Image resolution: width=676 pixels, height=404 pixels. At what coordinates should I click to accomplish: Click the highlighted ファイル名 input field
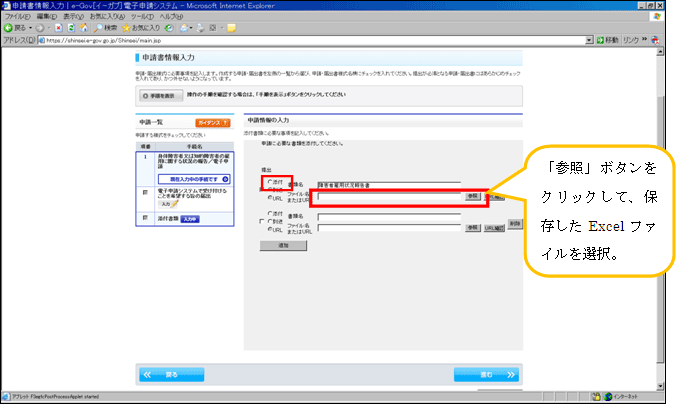pyautogui.click(x=388, y=197)
